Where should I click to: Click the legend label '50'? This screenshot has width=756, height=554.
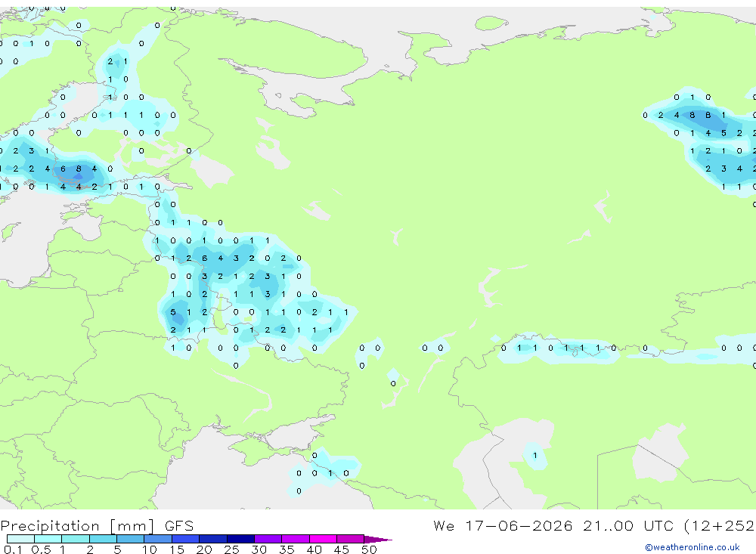(x=369, y=549)
